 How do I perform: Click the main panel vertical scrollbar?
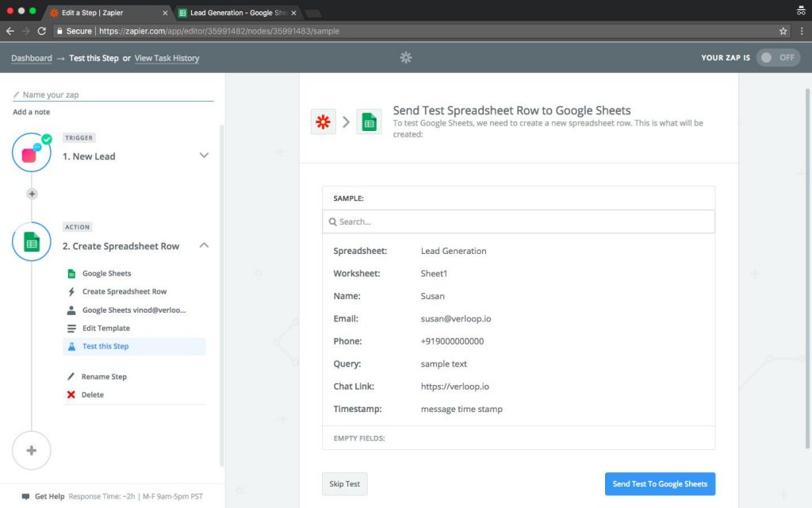tap(808, 268)
